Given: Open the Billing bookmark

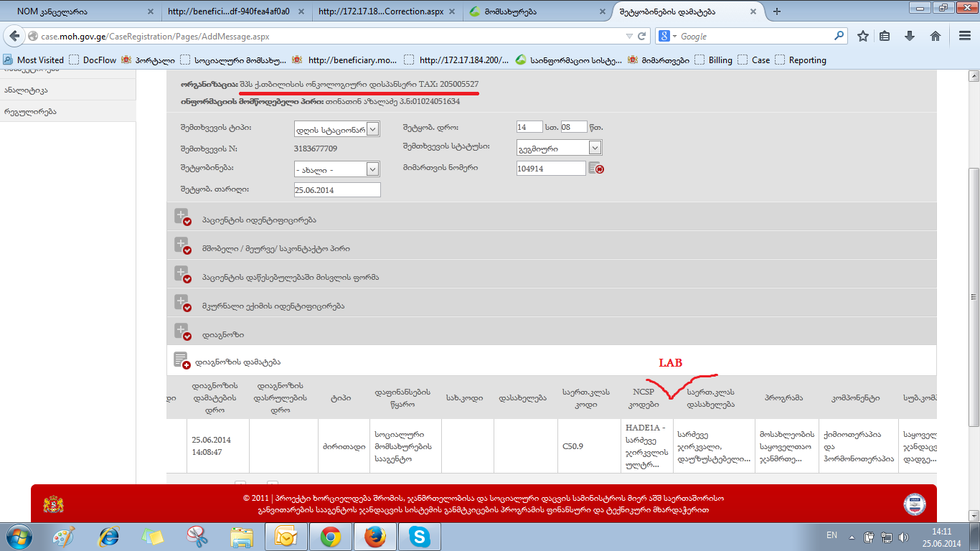Looking at the screenshot, I should coord(720,60).
